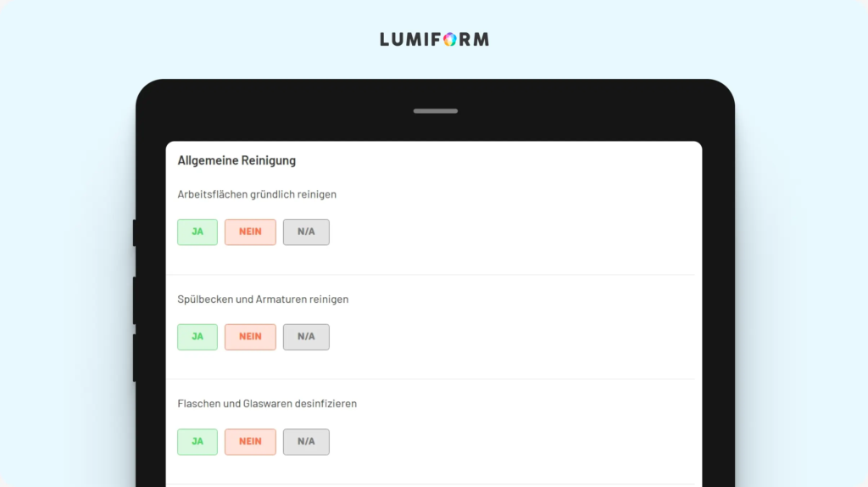This screenshot has width=868, height=487.
Task: Click the gray speaker bar on tablet bezel
Action: (x=436, y=111)
